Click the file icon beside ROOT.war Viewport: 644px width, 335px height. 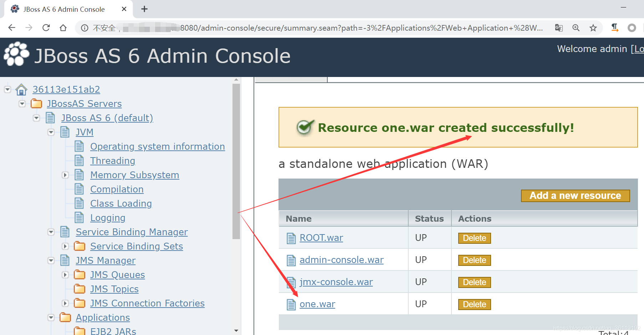tap(291, 238)
